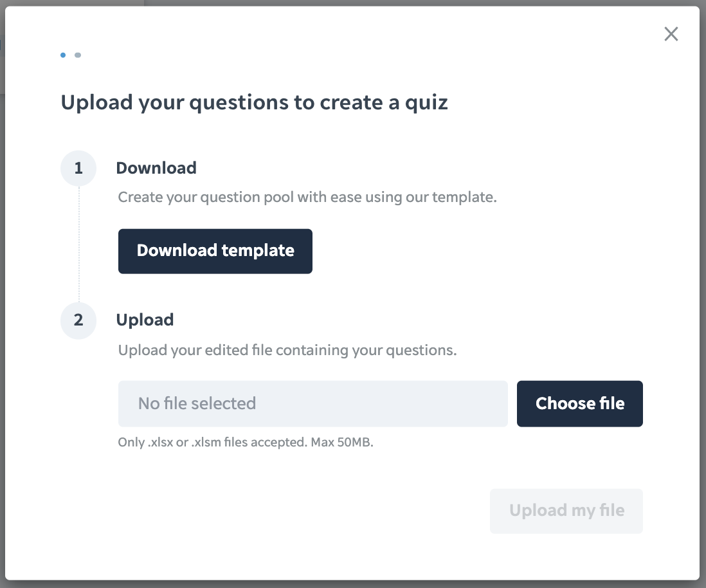Image resolution: width=706 pixels, height=588 pixels.
Task: Advance to the next step via the dot
Action: [78, 55]
